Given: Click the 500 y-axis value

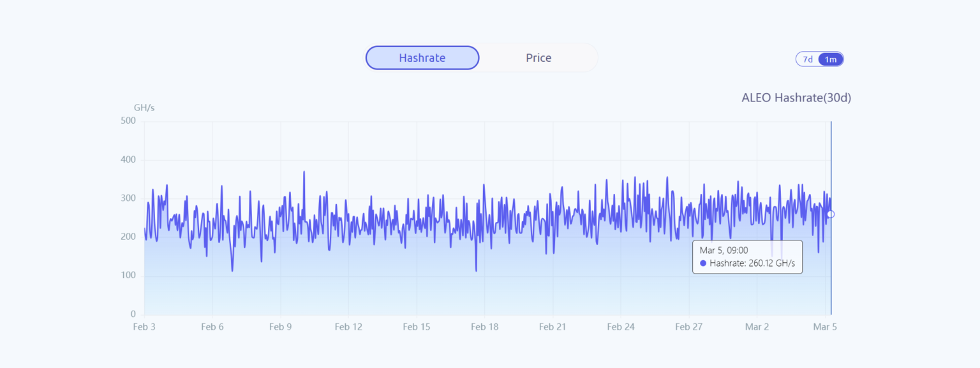Looking at the screenshot, I should click(x=128, y=121).
